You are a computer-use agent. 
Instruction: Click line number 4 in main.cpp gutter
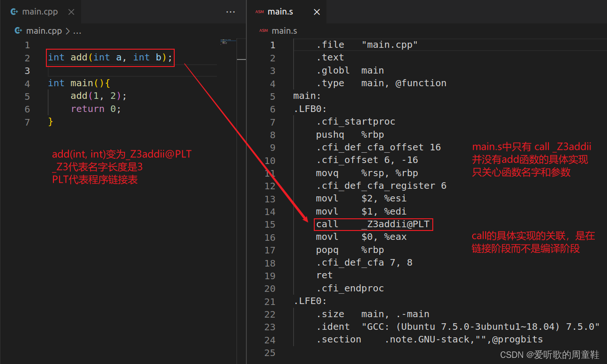pos(27,83)
